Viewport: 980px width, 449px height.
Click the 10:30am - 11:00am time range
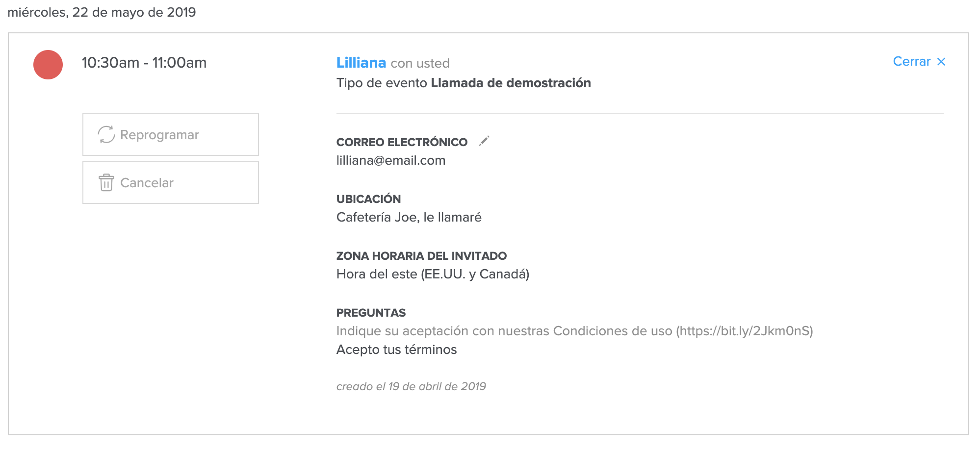pyautogui.click(x=144, y=63)
